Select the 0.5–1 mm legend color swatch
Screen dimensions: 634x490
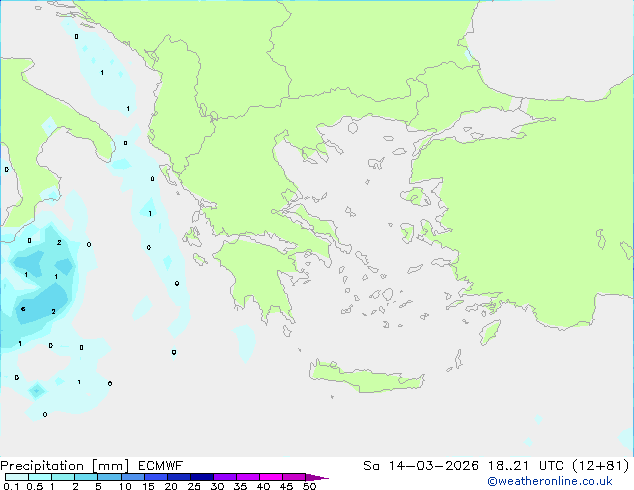pos(40,477)
